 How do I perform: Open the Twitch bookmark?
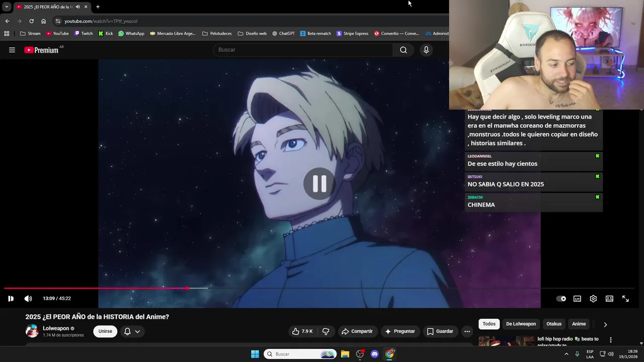coord(84,34)
